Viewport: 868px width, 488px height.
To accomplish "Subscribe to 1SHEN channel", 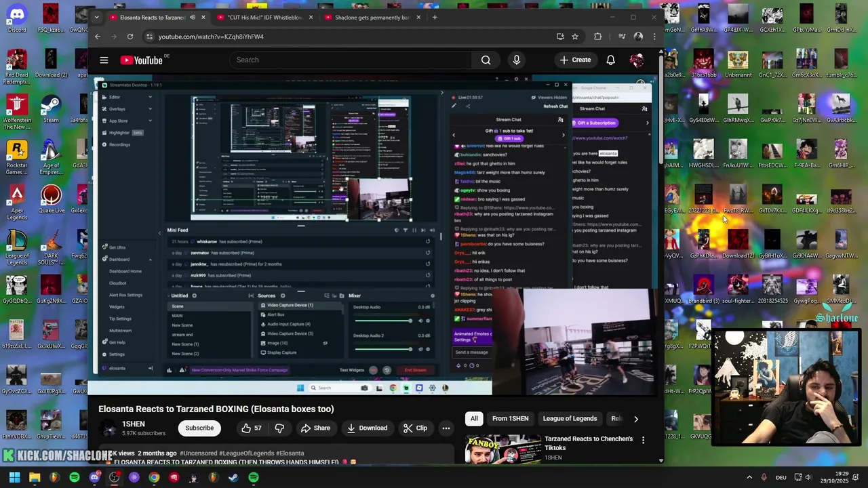I will coord(199,428).
